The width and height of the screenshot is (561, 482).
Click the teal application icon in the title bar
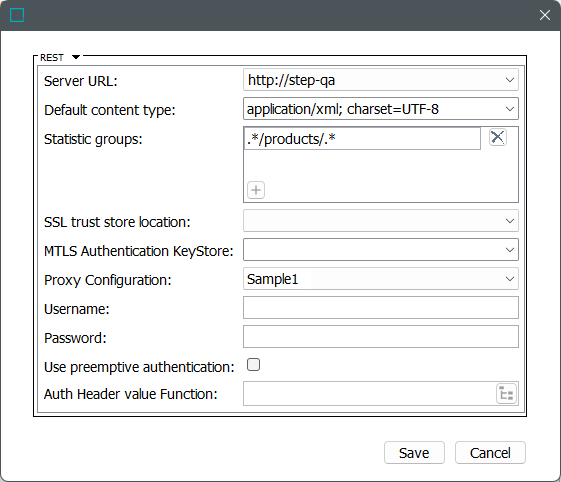click(x=17, y=15)
